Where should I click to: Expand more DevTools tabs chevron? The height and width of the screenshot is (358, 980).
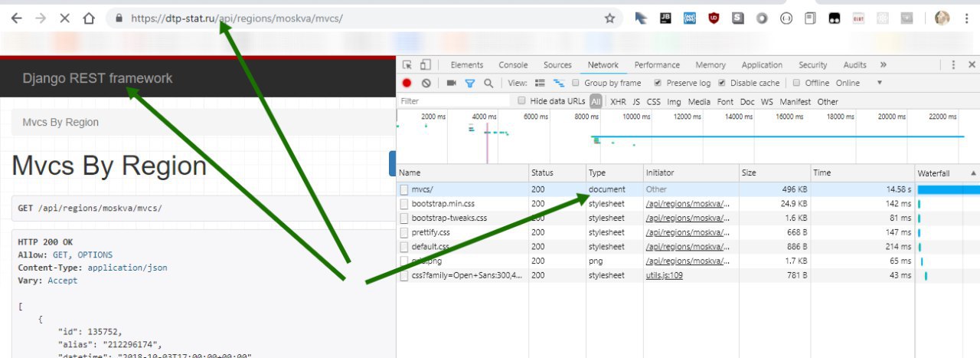(884, 65)
